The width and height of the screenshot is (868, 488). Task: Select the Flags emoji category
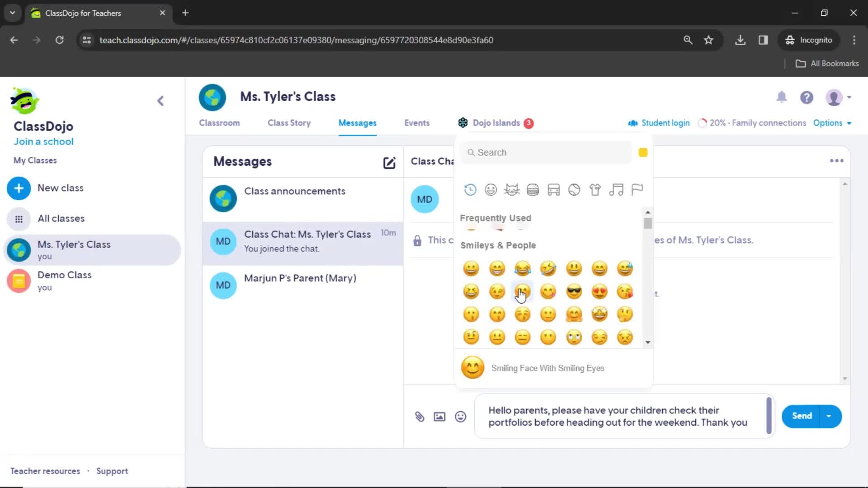pos(637,190)
